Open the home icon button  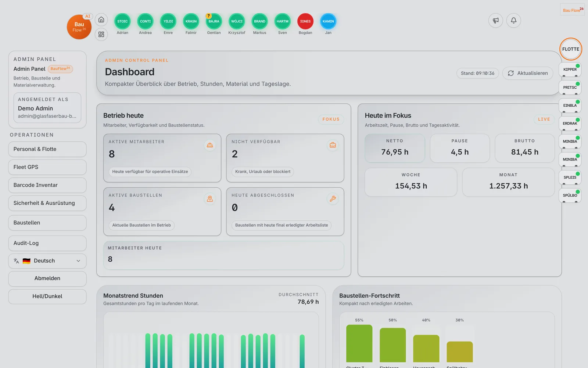click(101, 20)
